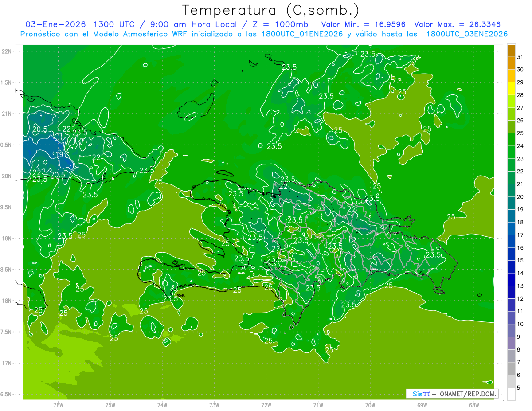The width and height of the screenshot is (532, 411).
Task: Click the "12" legend scale label
Action: pos(520,298)
